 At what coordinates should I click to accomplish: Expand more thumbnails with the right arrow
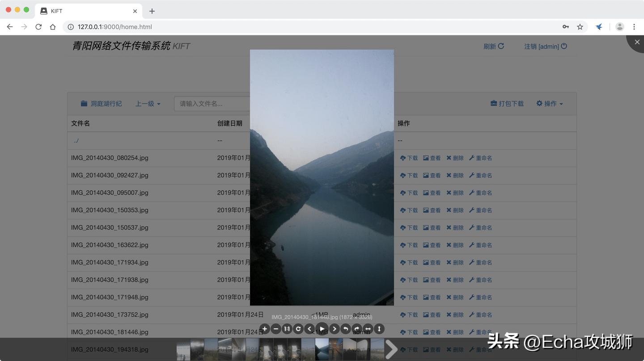391,349
